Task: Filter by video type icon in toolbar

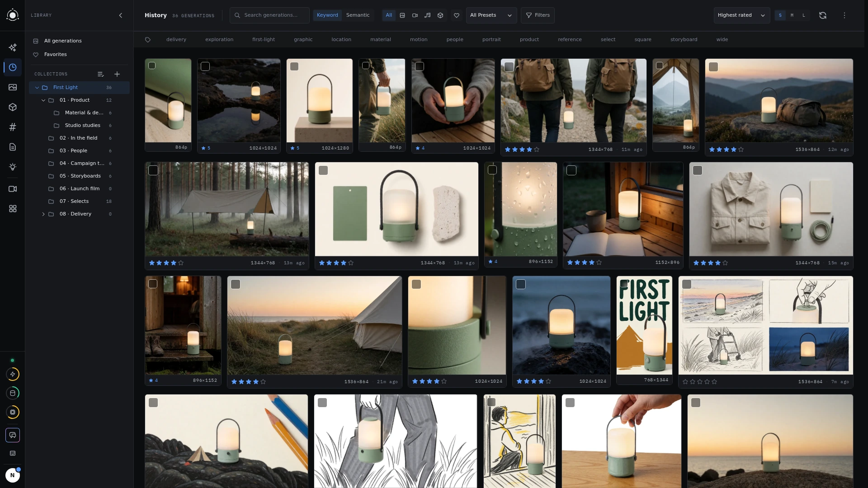Action: tap(415, 15)
